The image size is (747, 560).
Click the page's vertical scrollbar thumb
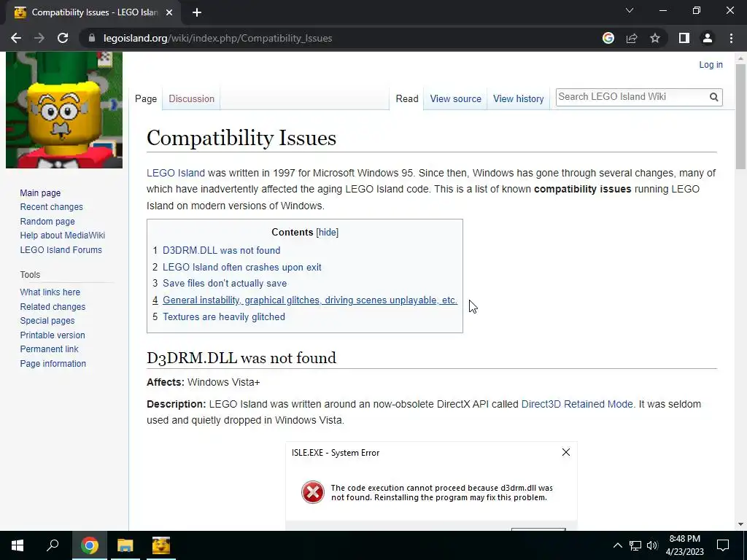coord(740,117)
